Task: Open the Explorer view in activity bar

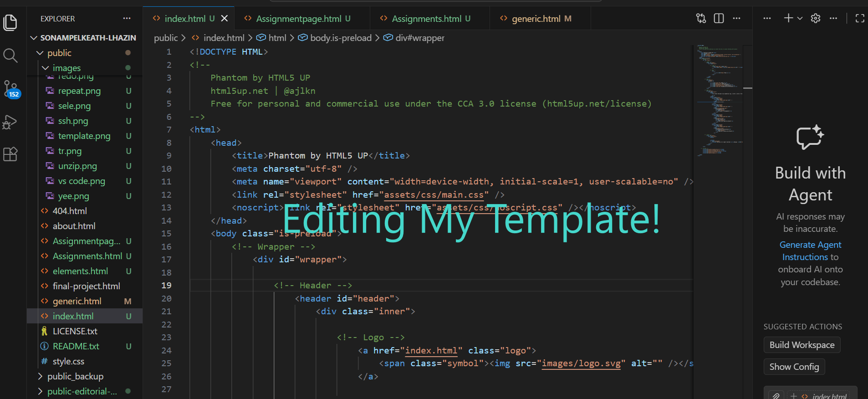Action: pos(10,22)
